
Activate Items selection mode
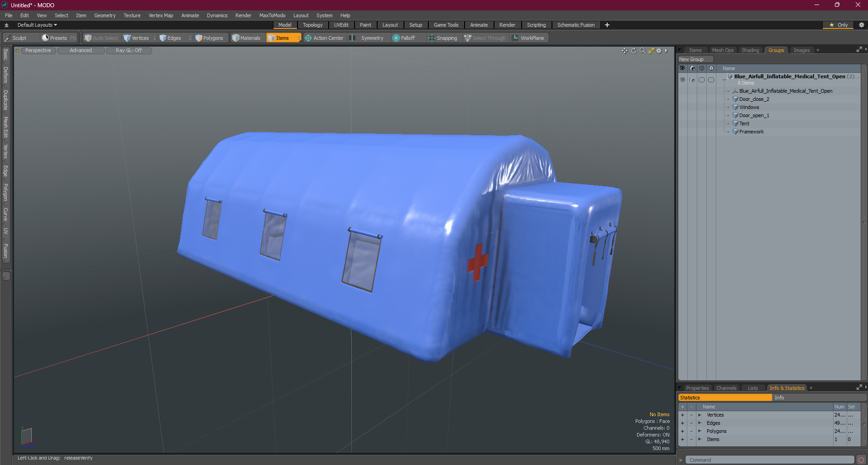[283, 38]
